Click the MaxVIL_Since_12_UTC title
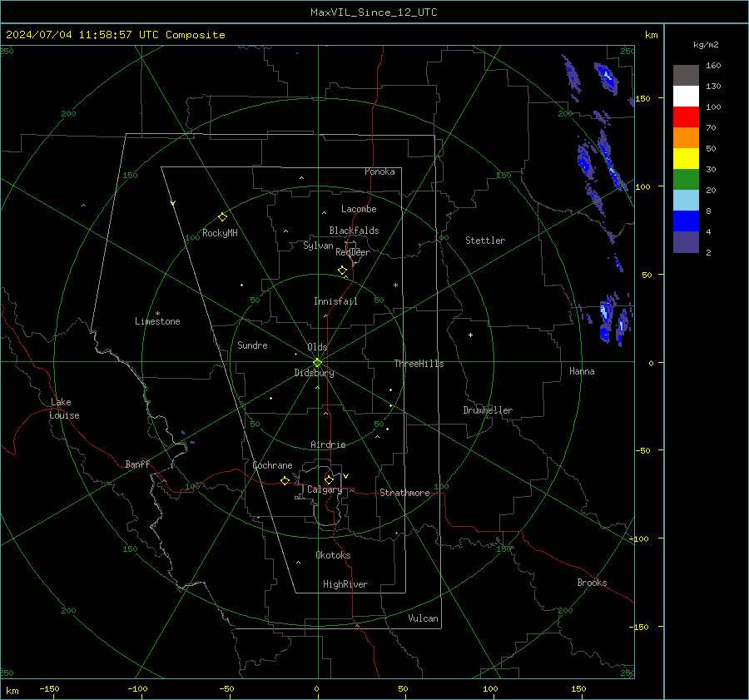 374,12
